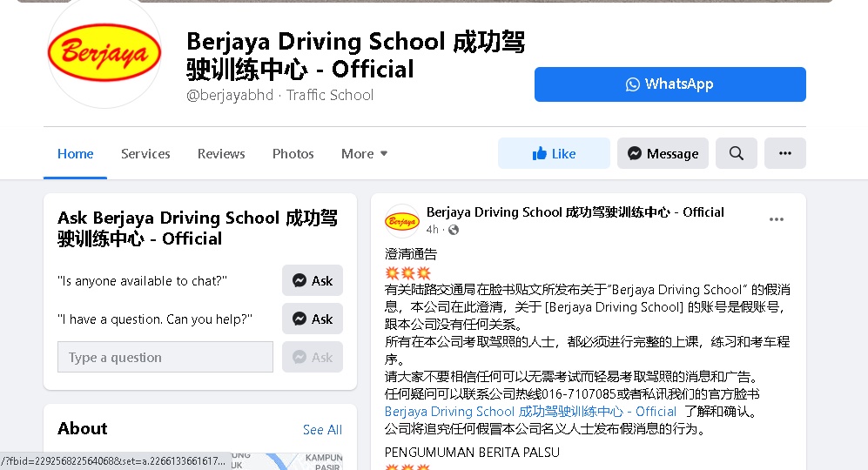Click PENGUMUMAN BERITA PALSU text in post
This screenshot has height=470, width=868.
(472, 453)
